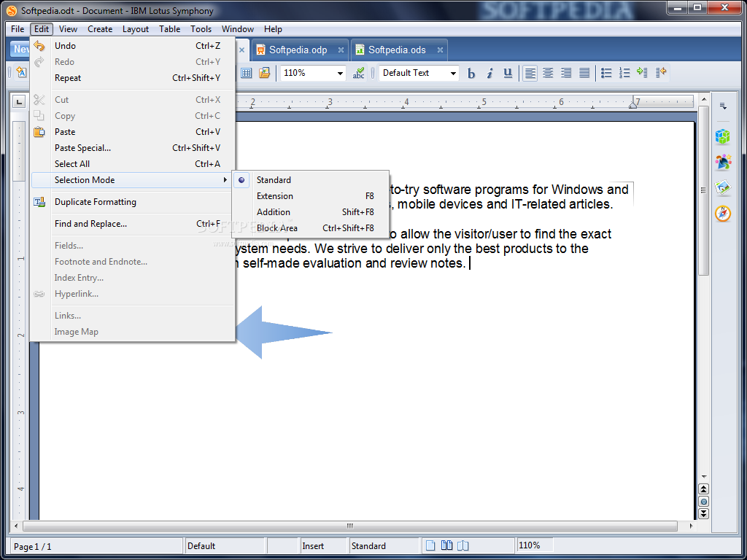
Task: Click the Page 1 / 1 status field
Action: coord(96,546)
